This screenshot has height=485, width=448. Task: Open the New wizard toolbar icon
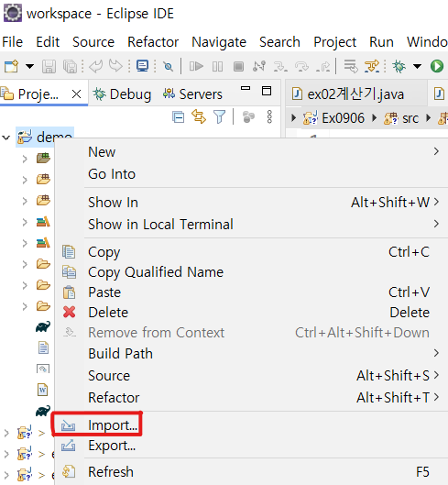(x=11, y=66)
